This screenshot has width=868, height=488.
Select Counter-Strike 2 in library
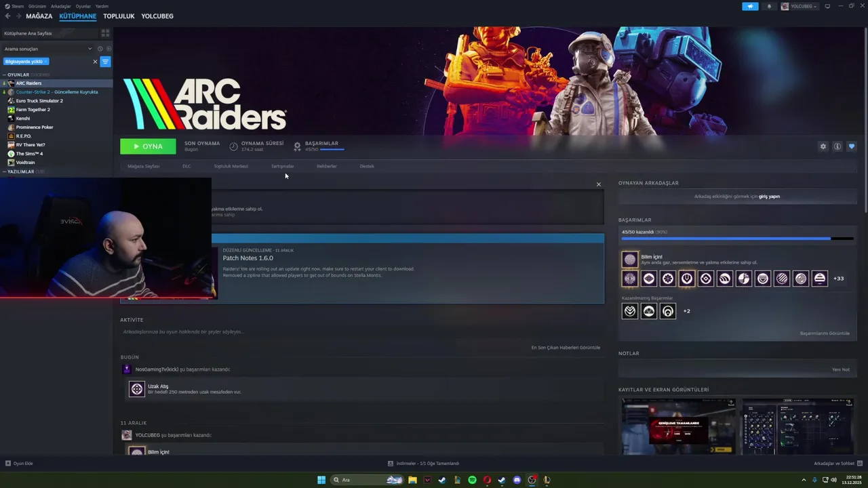(x=57, y=91)
